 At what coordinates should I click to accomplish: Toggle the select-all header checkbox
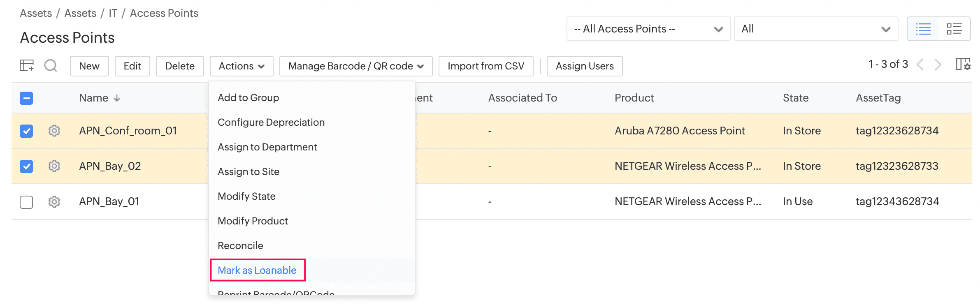coord(26,98)
